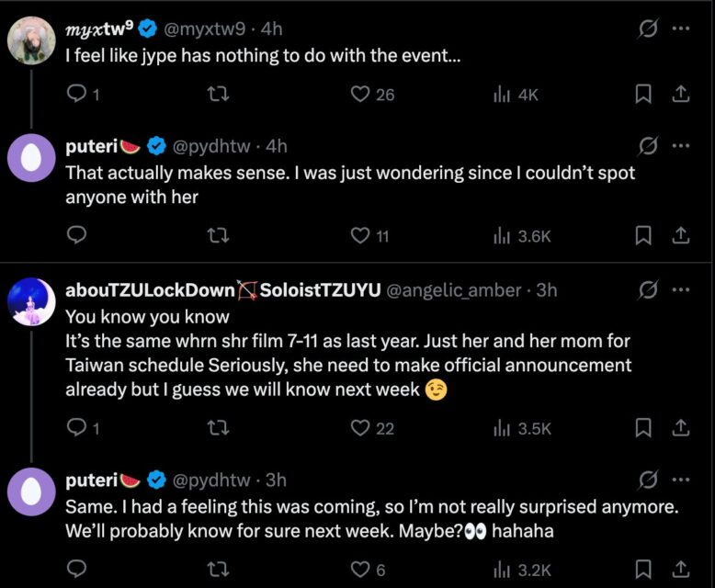View analytics of puteri's 3.6K views tweet
The image size is (715, 588).
tap(523, 236)
